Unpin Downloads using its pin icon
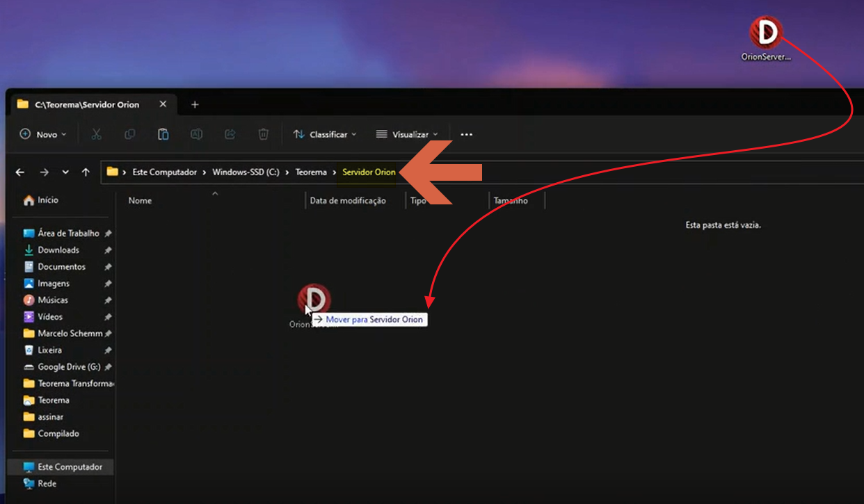This screenshot has height=504, width=864. (108, 250)
